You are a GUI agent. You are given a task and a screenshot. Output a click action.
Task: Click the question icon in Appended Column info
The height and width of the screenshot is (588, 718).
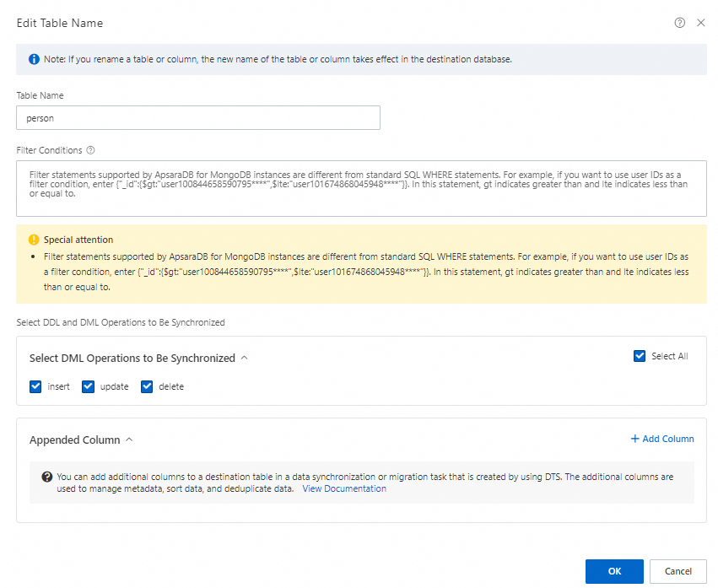47,477
